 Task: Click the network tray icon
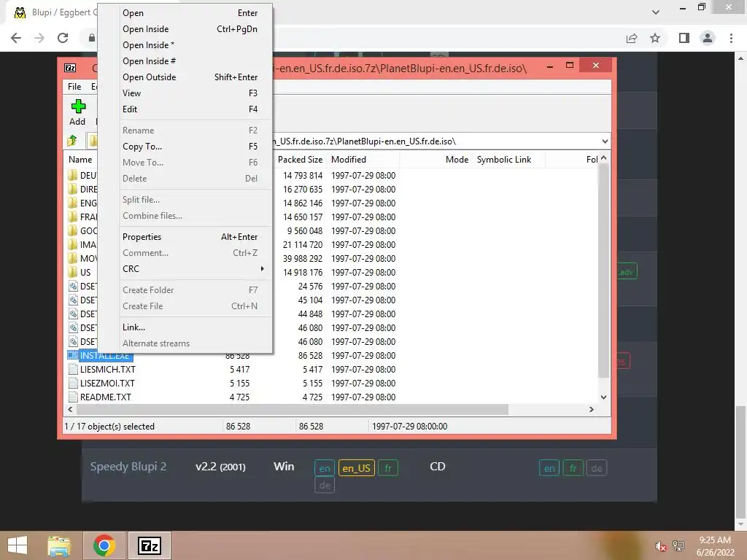(678, 545)
